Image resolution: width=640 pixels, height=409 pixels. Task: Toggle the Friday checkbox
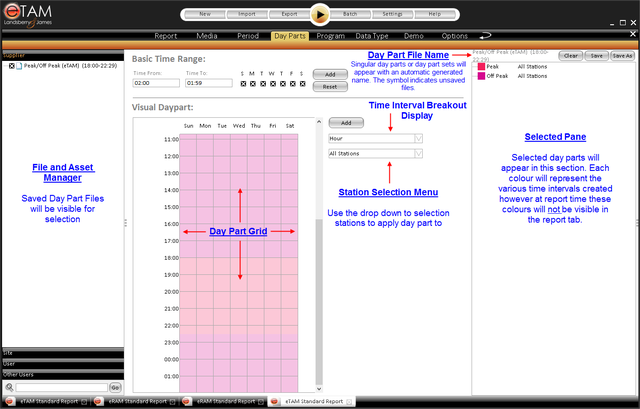[293, 84]
